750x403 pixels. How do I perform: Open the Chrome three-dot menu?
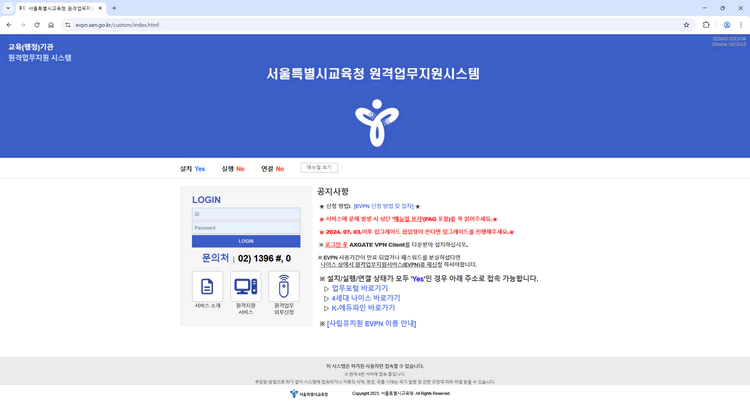[x=741, y=25]
